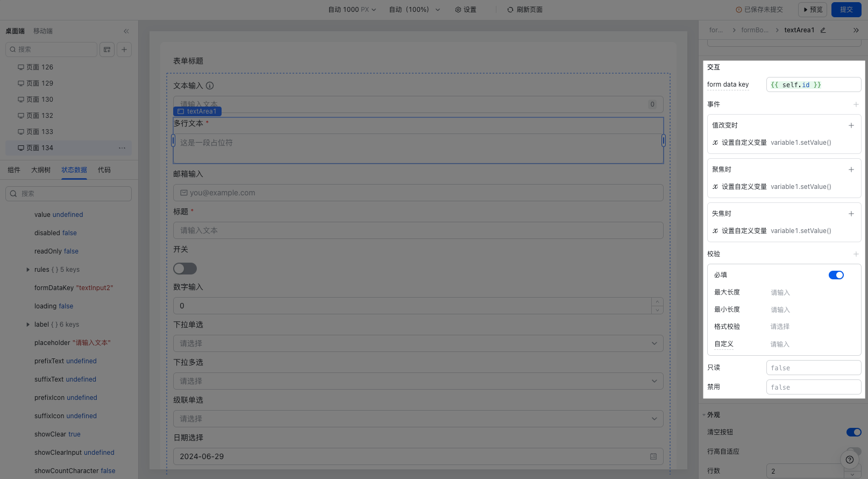Click the edit pencil next to textArea1
868x479 pixels.
coord(823,30)
